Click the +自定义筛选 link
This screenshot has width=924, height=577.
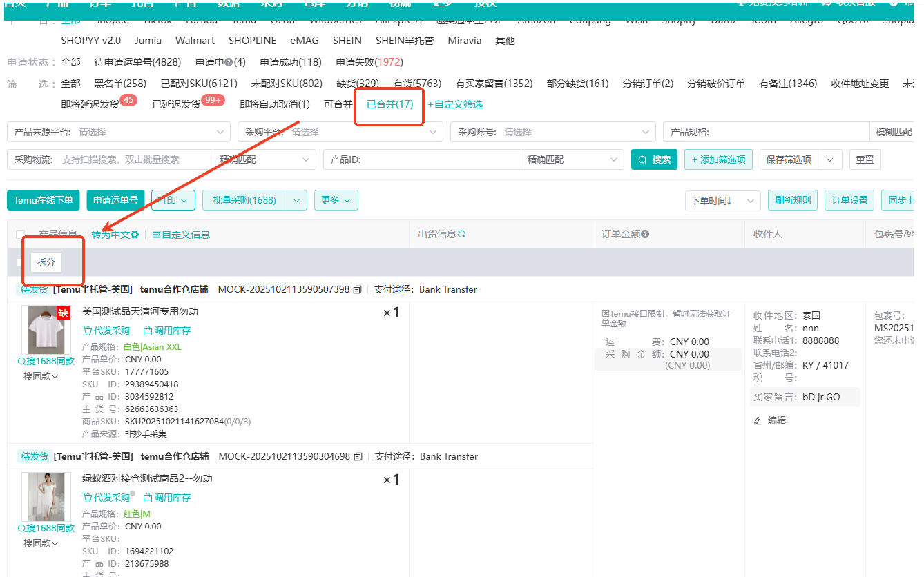tap(455, 104)
